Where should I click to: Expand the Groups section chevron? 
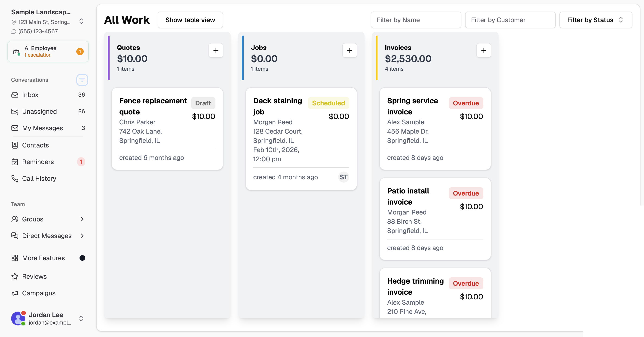tap(82, 219)
